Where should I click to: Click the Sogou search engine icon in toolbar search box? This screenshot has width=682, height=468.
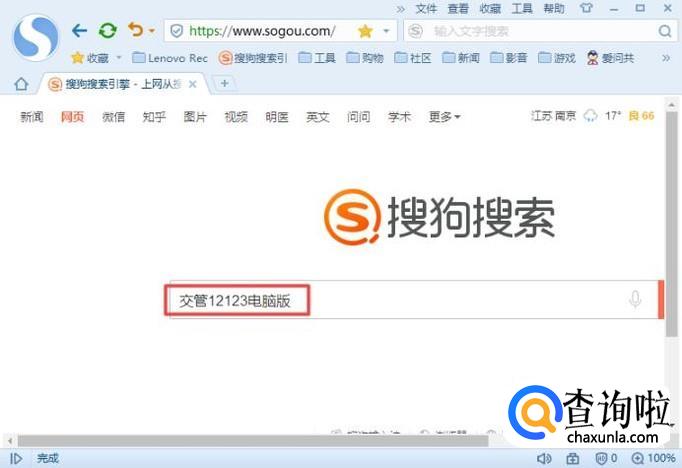coord(416,31)
